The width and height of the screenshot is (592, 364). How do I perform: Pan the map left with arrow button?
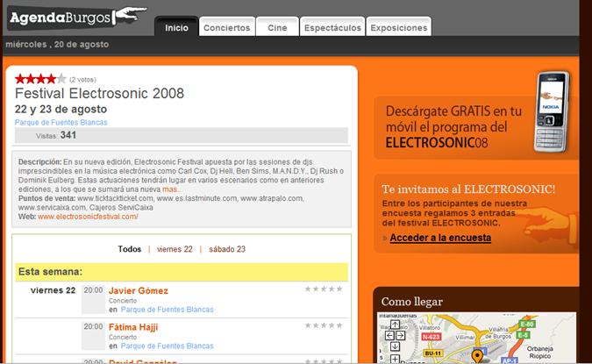(390, 335)
